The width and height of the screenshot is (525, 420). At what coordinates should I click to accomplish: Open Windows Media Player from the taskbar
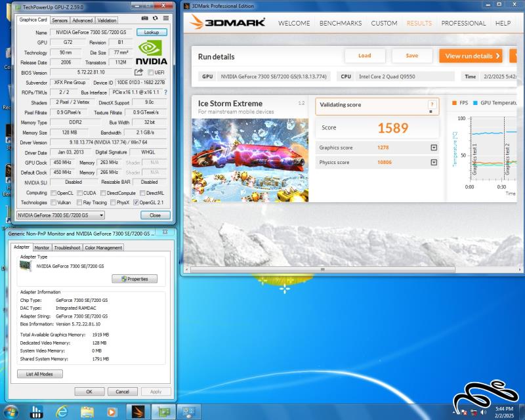click(x=112, y=412)
